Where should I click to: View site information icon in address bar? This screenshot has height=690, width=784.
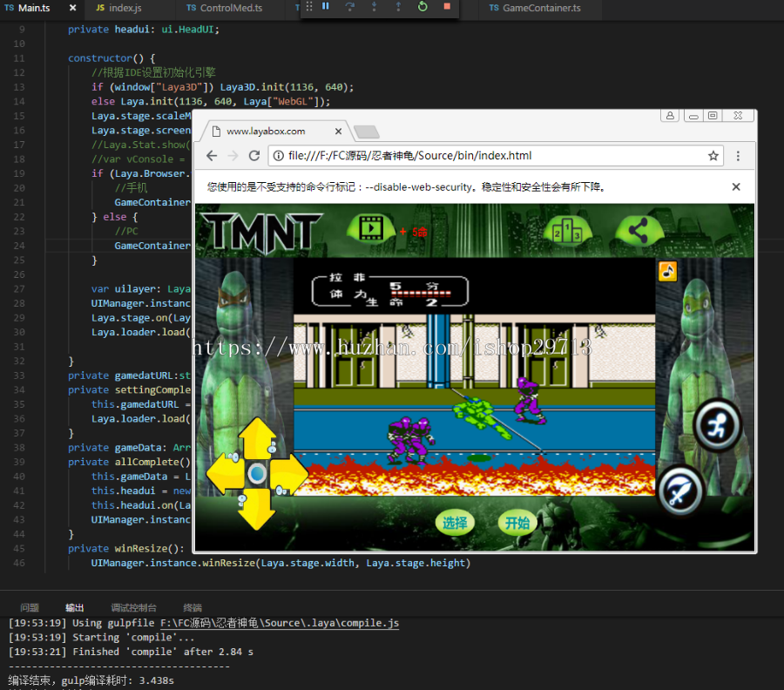(x=279, y=155)
